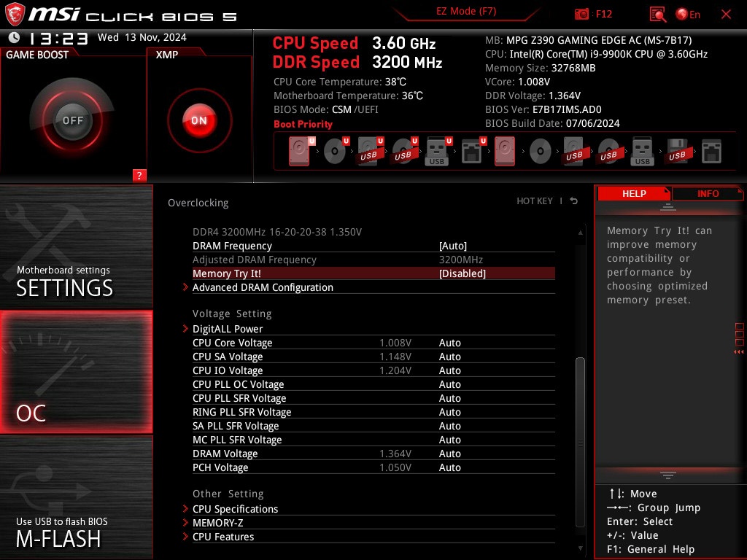Select the legacy optical disc boot device without U badge
Image resolution: width=747 pixels, height=560 pixels.
541,151
